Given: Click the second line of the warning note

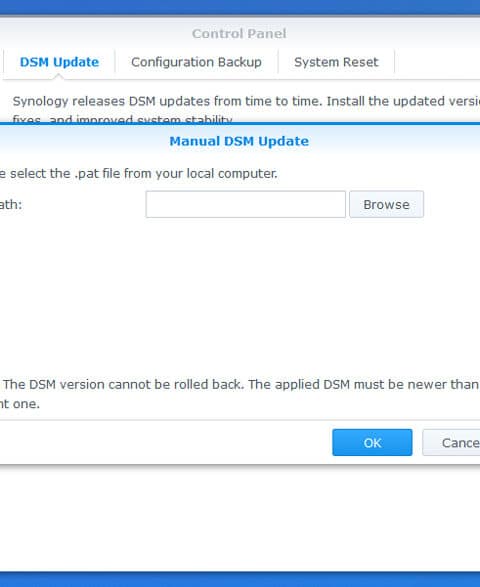Looking at the screenshot, I should 19,404.
